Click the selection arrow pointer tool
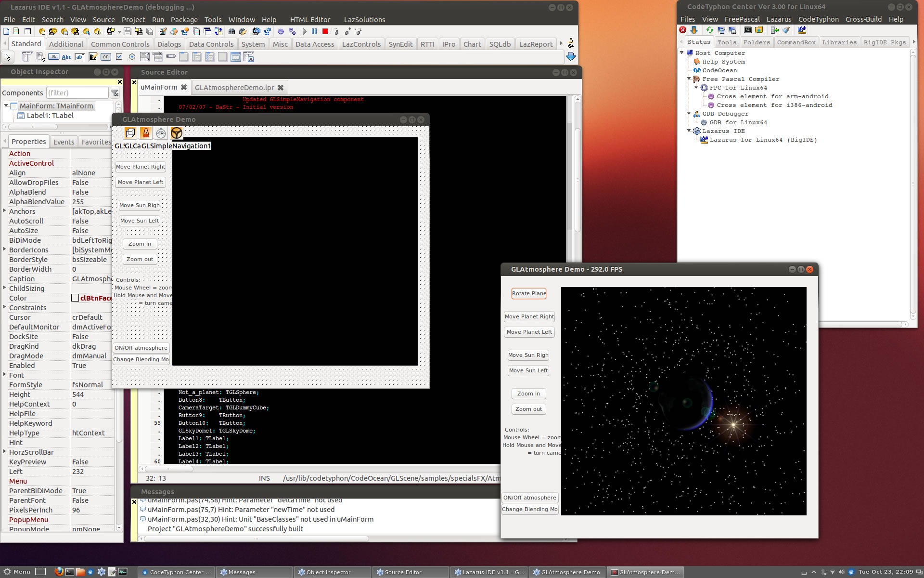 coord(8,57)
